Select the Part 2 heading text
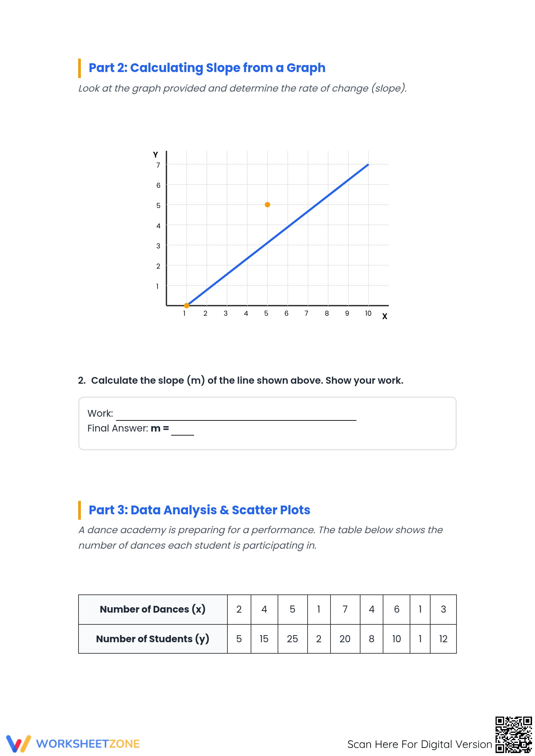 207,68
